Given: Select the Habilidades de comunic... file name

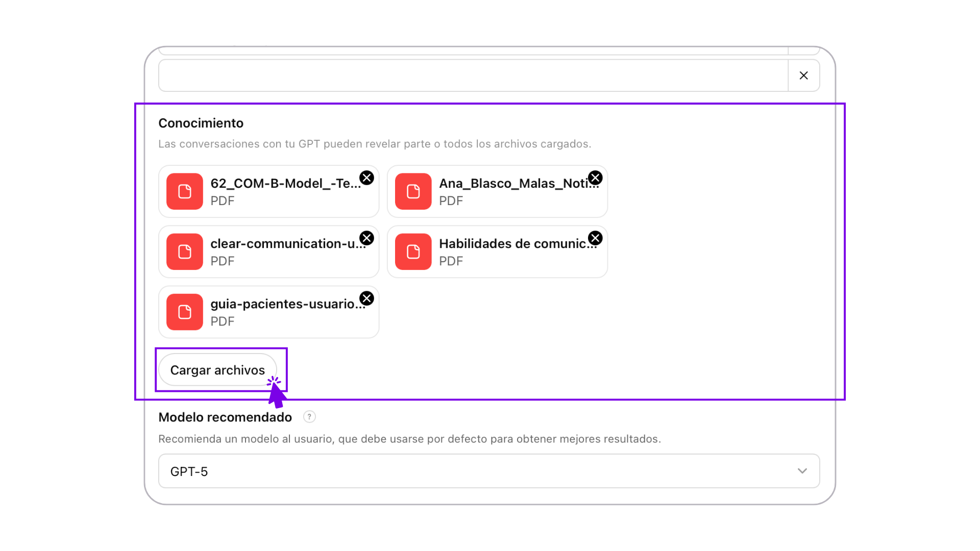Looking at the screenshot, I should click(518, 244).
